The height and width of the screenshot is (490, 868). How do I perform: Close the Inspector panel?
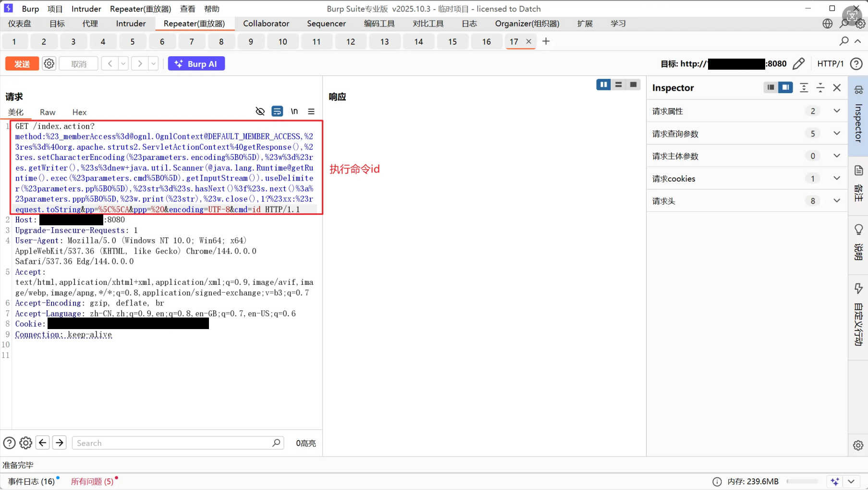click(837, 87)
